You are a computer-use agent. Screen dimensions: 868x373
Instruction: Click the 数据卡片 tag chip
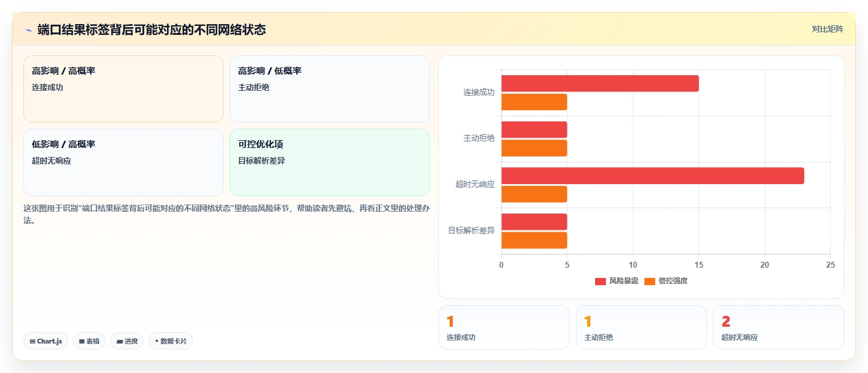pyautogui.click(x=171, y=341)
